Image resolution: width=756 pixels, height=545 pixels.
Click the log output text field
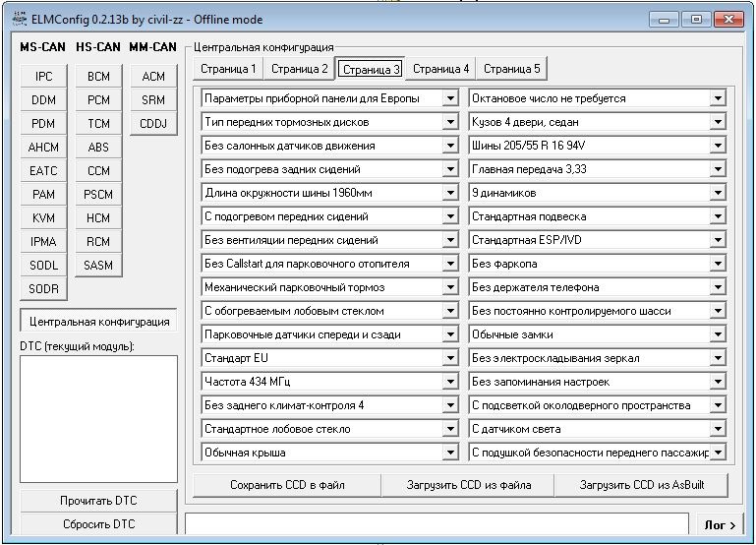(x=436, y=523)
